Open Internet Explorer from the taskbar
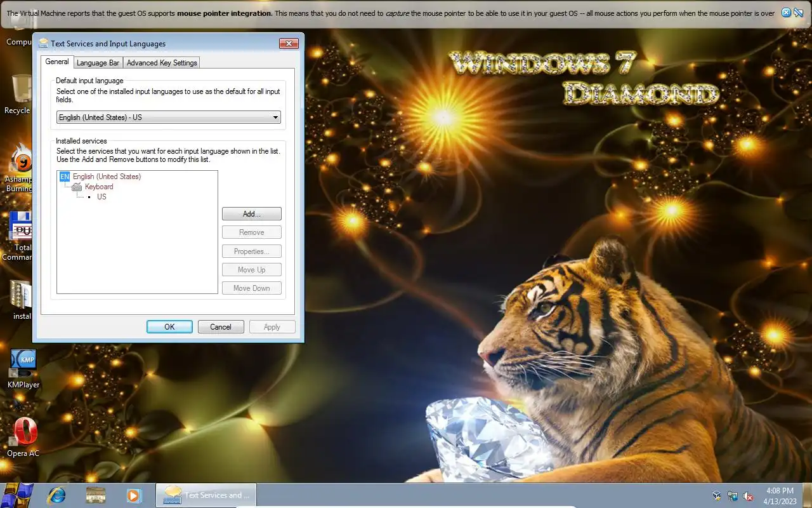 (x=57, y=495)
